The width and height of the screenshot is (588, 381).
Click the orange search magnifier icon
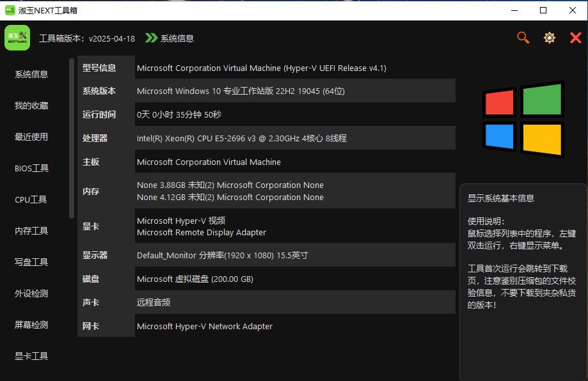pos(523,38)
